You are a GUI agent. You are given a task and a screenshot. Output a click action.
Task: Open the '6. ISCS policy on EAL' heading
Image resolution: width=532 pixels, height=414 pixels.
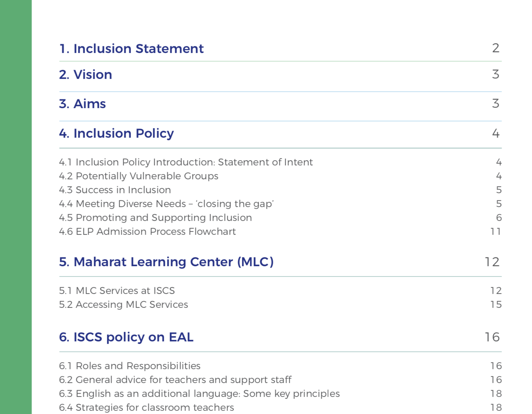(126, 337)
